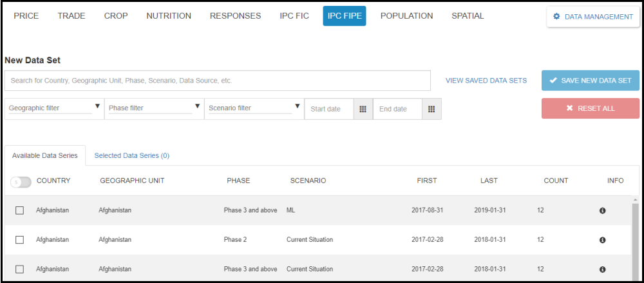Image resolution: width=644 pixels, height=283 pixels.
Task: Click the gear icon in Data Management
Action: (x=556, y=17)
